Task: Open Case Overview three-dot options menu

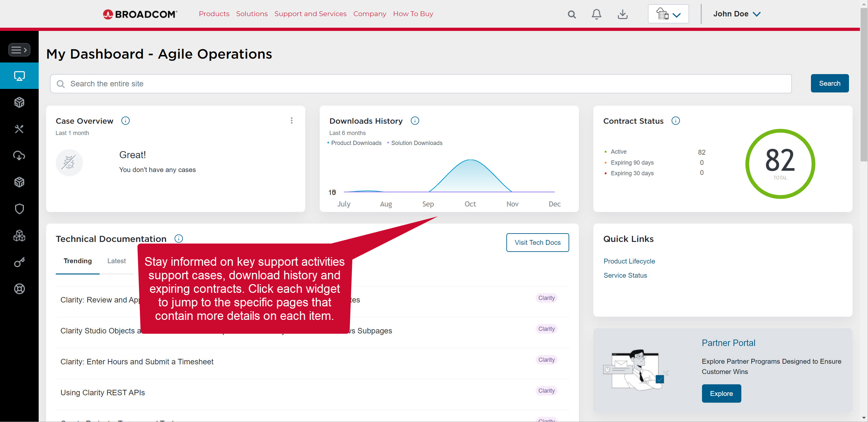Action: click(291, 120)
